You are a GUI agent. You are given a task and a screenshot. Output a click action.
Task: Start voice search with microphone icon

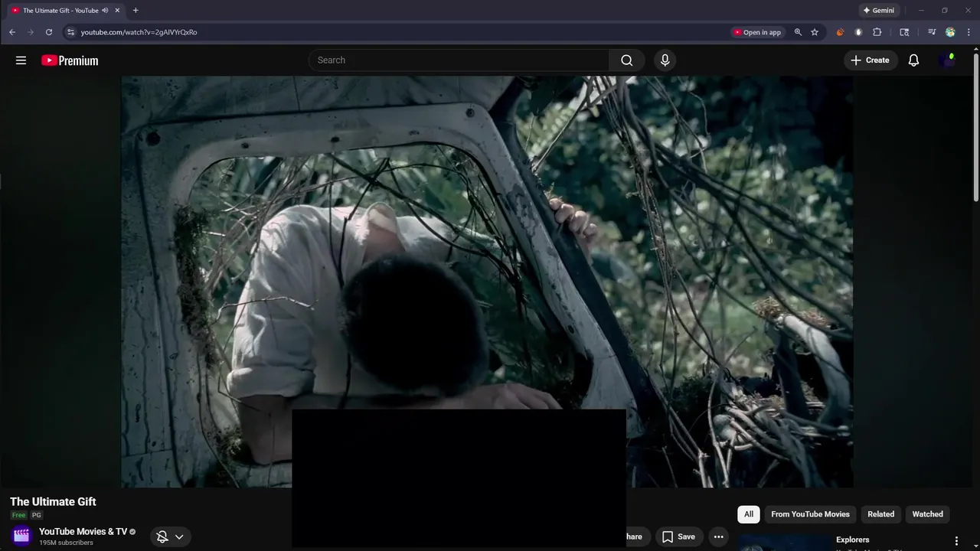[x=665, y=60]
